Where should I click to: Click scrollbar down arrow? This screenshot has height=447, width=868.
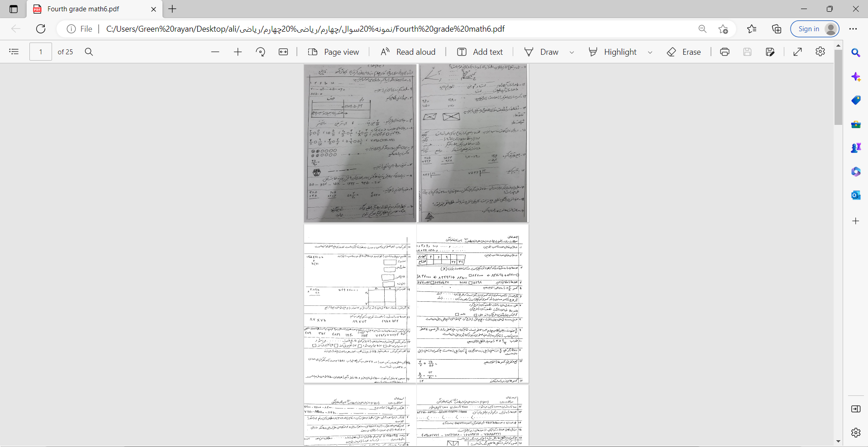(838, 441)
